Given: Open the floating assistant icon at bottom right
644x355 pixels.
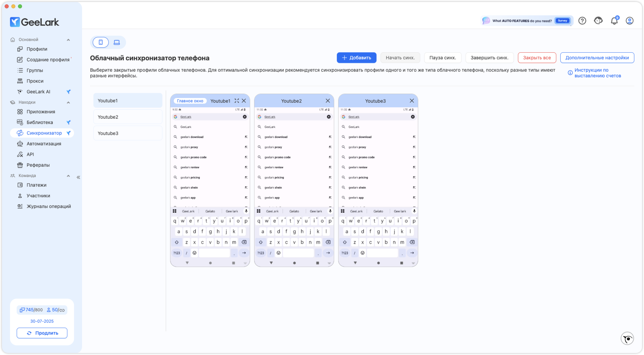Looking at the screenshot, I should tap(627, 339).
